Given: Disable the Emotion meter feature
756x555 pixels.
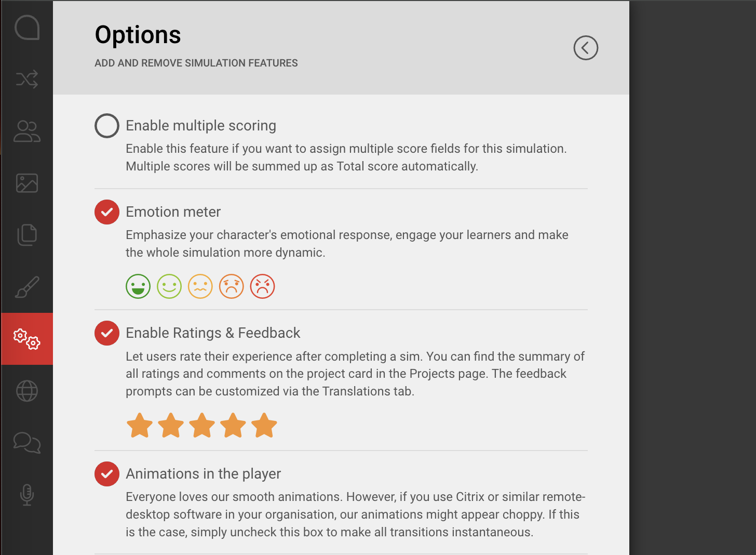Looking at the screenshot, I should pos(106,212).
